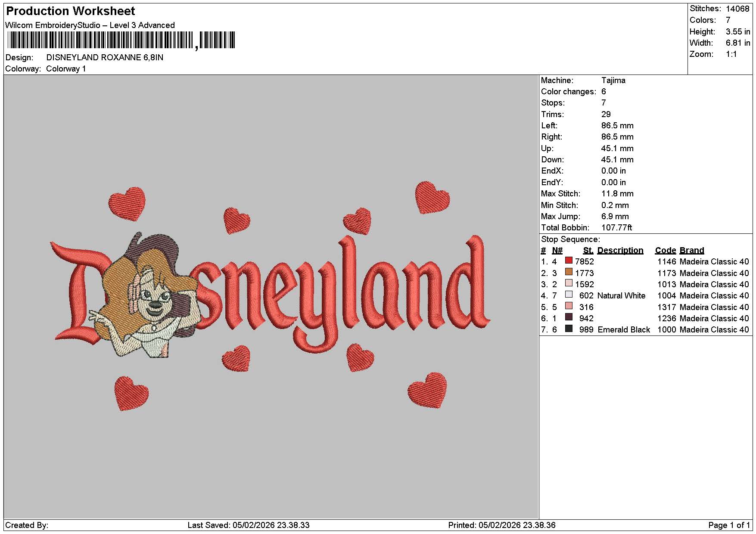This screenshot has height=534, width=756.
Task: Click the Natural White description text
Action: (x=621, y=296)
